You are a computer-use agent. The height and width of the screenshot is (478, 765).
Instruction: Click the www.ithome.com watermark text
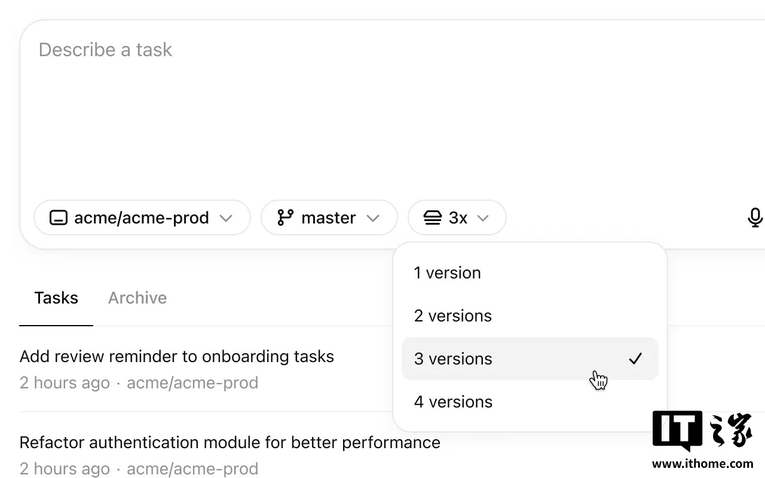[x=703, y=463]
